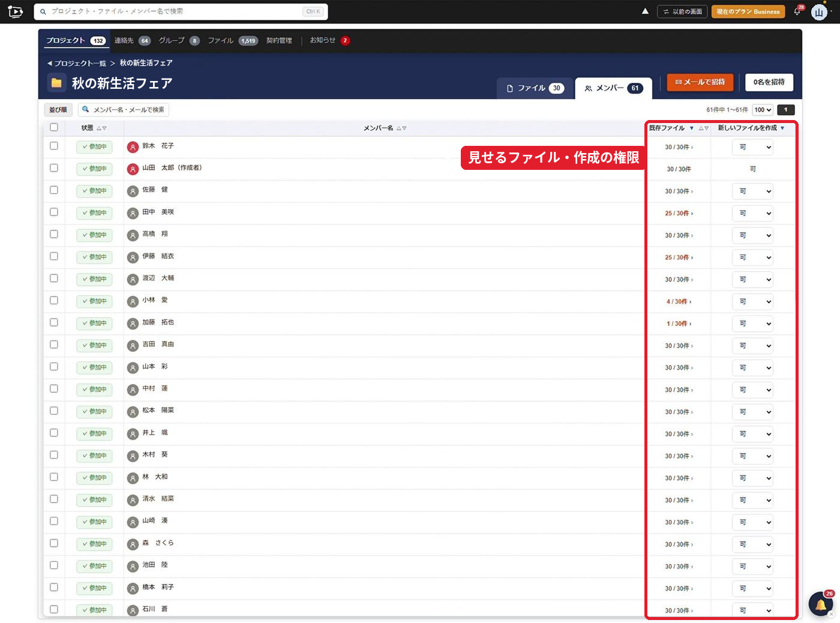Click the magnifier icon in member search
840x623 pixels.
point(86,109)
